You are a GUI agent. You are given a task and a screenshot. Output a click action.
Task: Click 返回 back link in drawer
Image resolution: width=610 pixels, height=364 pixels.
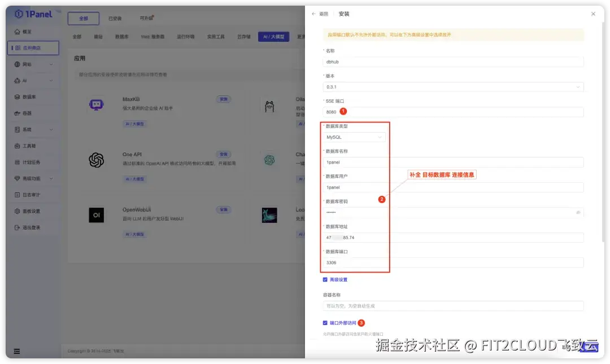[x=324, y=14]
